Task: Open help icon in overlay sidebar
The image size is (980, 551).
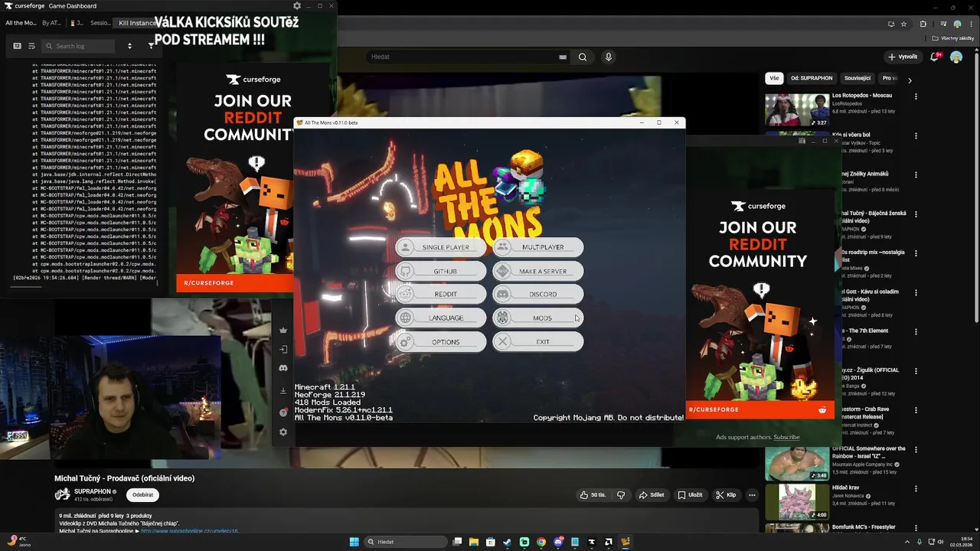Action: [283, 412]
